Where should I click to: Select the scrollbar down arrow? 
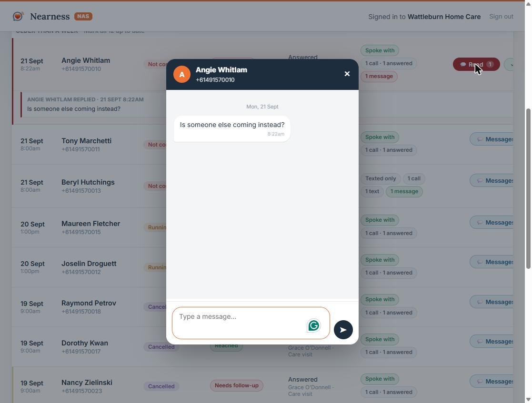(x=528, y=400)
